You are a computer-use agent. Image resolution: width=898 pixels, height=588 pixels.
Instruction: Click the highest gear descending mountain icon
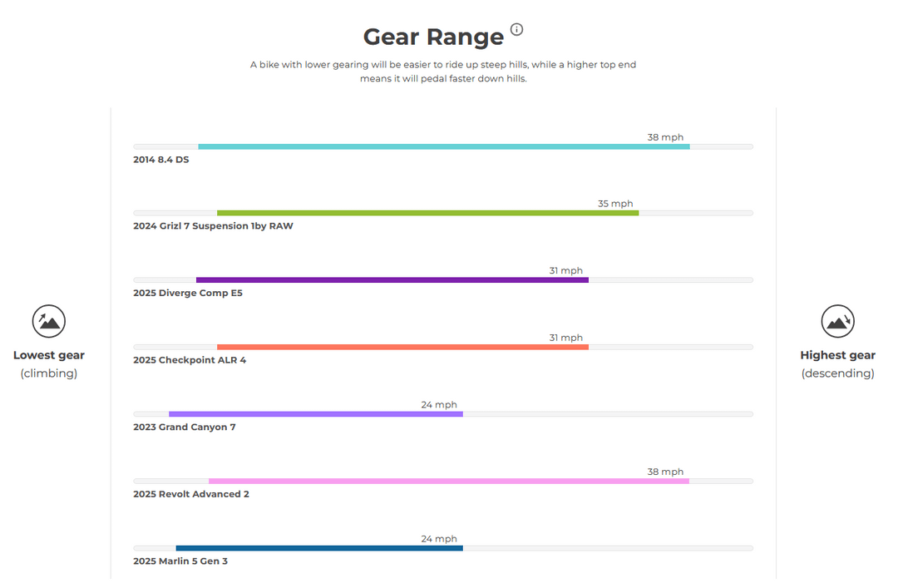coord(837,321)
